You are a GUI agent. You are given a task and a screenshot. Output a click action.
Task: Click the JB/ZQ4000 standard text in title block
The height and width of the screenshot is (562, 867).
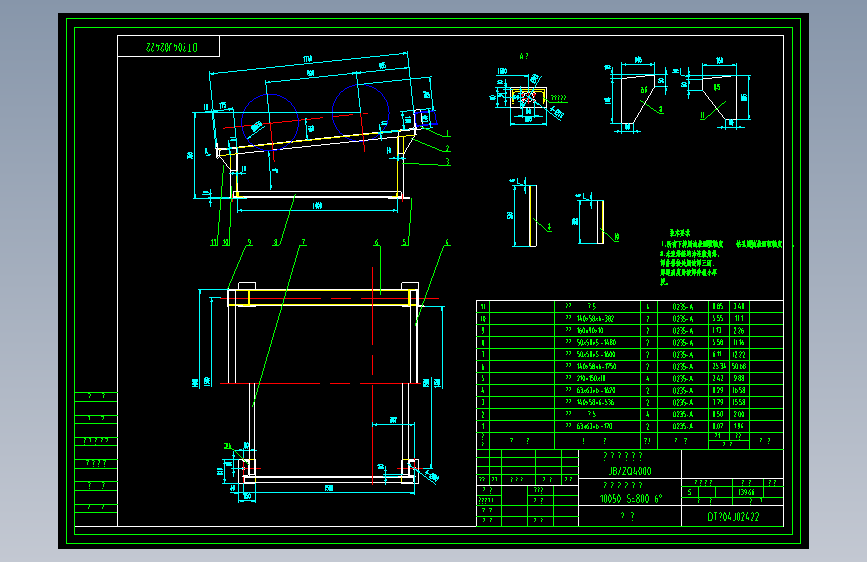(x=630, y=471)
